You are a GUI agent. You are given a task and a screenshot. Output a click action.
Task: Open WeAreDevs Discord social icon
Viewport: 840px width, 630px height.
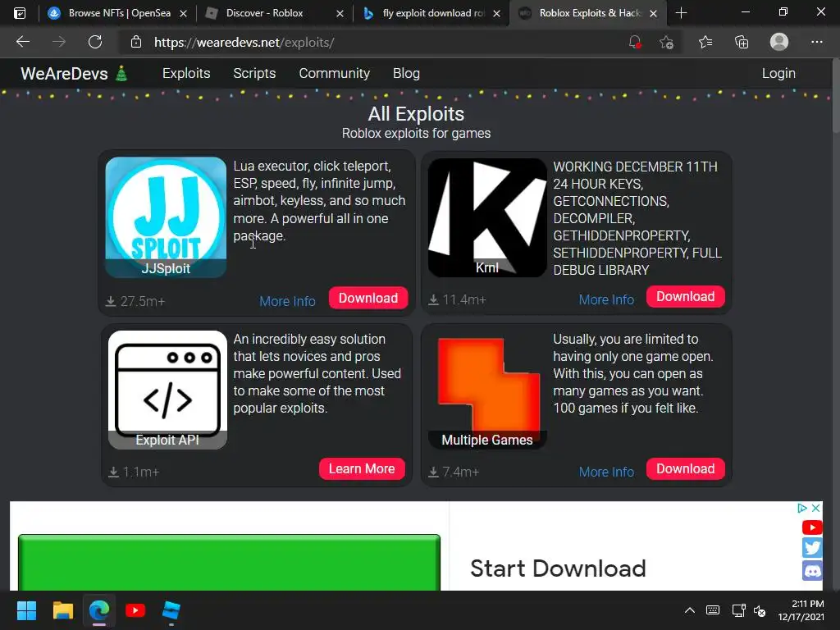[x=812, y=571]
